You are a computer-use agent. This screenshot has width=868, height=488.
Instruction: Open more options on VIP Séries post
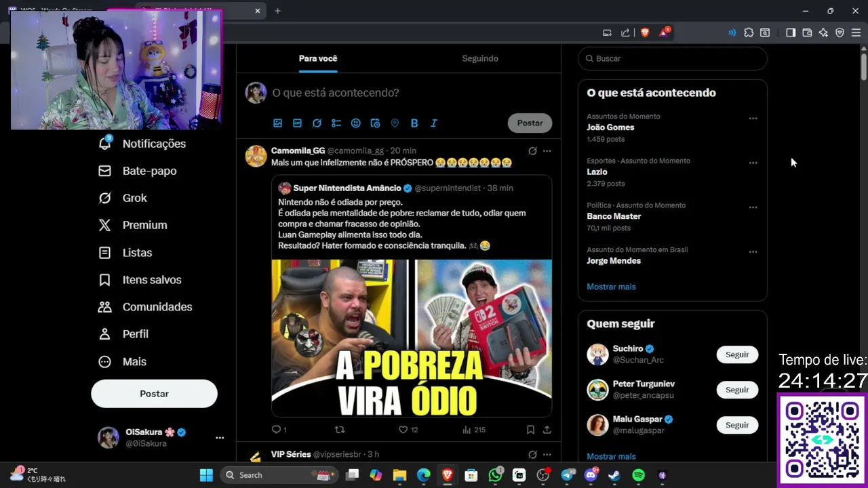547,455
